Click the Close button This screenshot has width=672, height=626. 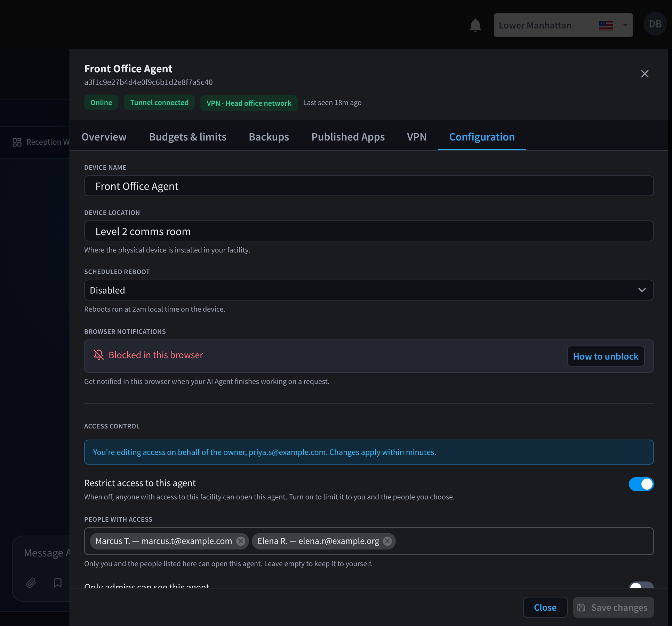point(545,607)
